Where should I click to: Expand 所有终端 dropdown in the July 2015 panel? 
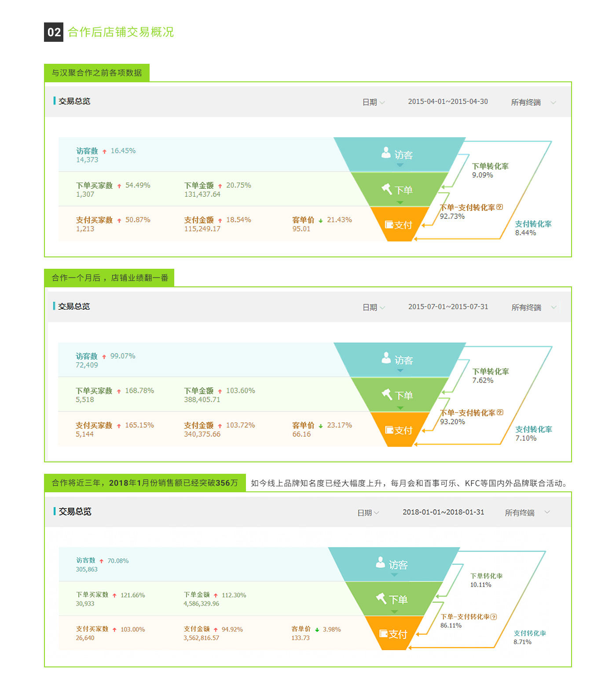[554, 307]
